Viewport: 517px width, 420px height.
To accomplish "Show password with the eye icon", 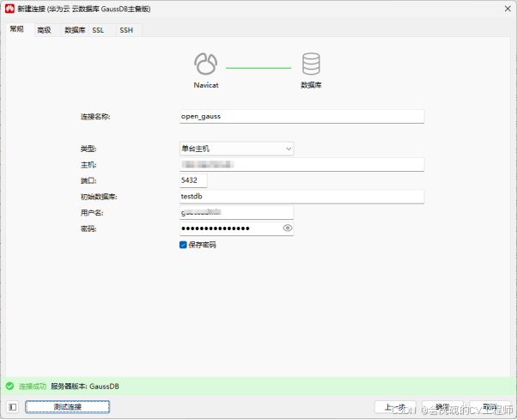I will (288, 228).
